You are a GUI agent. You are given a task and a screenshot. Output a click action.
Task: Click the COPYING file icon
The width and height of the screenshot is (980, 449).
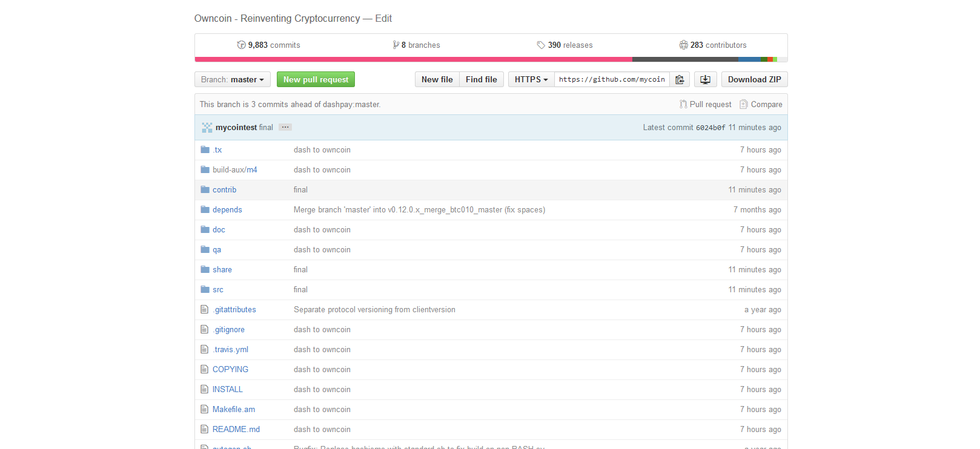coord(204,369)
